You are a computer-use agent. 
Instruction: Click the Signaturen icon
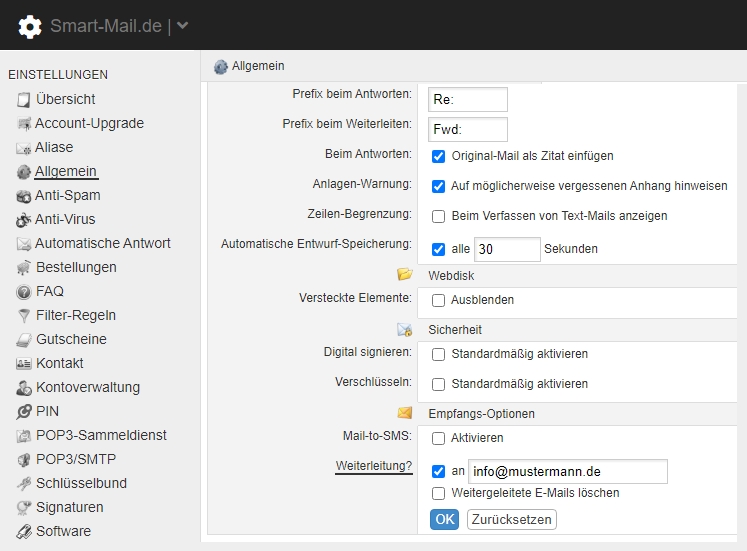(23, 508)
